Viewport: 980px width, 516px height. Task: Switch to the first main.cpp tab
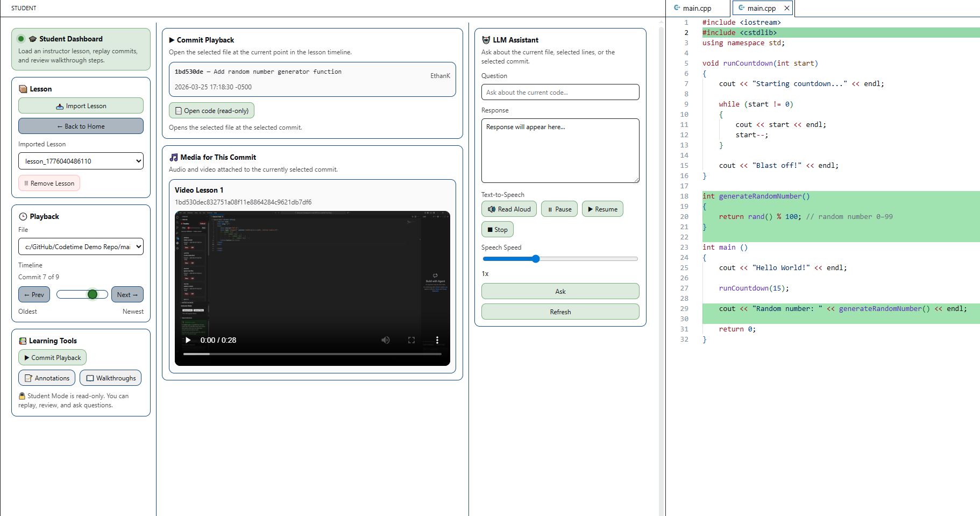click(696, 8)
